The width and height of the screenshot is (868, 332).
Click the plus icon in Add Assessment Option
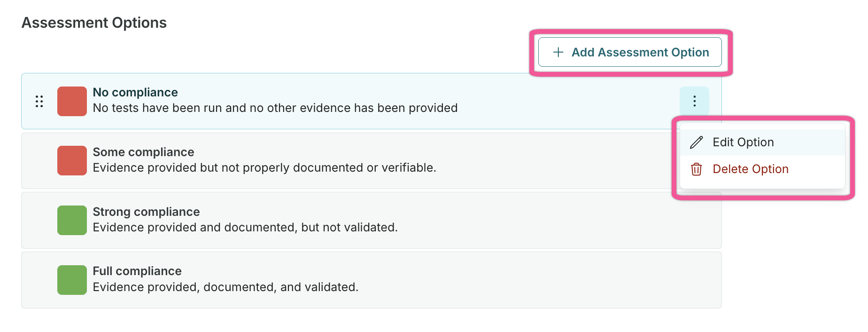(x=558, y=52)
